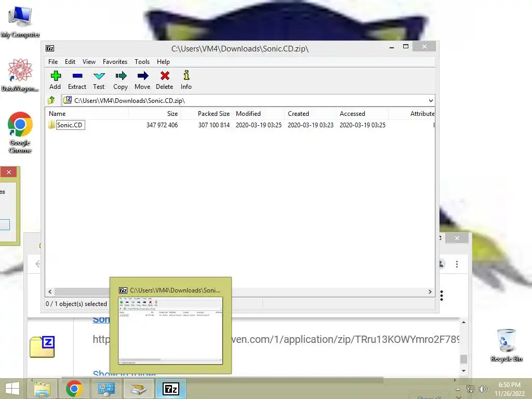Click the Extract toolbar icon
The image size is (532, 399).
77,80
